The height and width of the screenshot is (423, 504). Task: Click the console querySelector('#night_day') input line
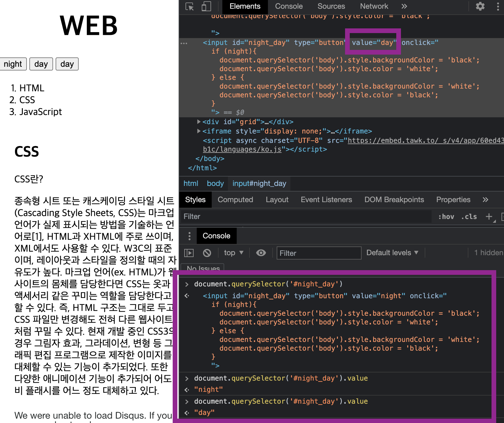(x=268, y=284)
